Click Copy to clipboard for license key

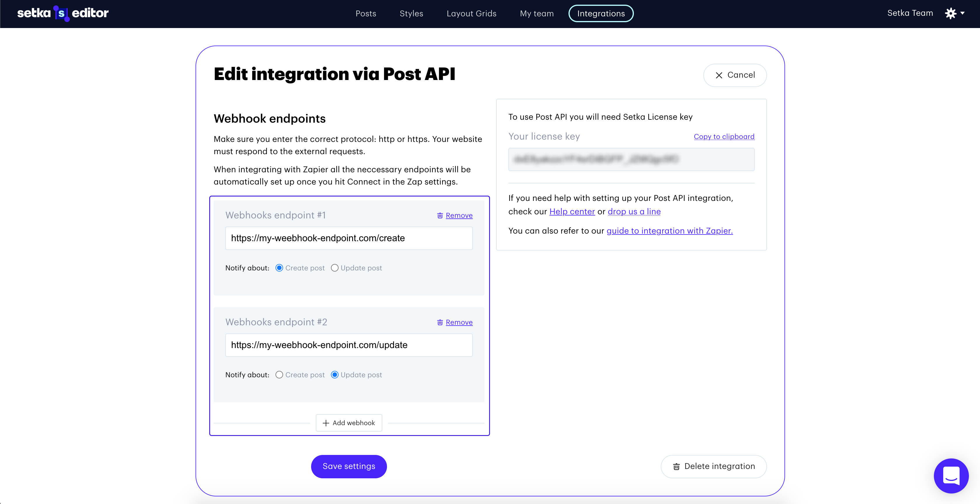723,136
